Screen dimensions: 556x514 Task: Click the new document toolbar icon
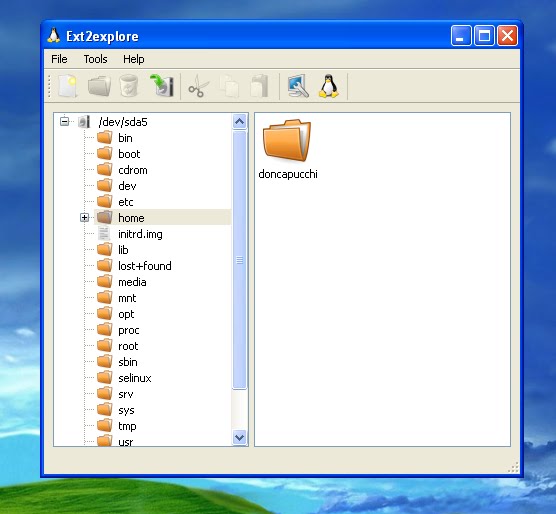pos(67,86)
